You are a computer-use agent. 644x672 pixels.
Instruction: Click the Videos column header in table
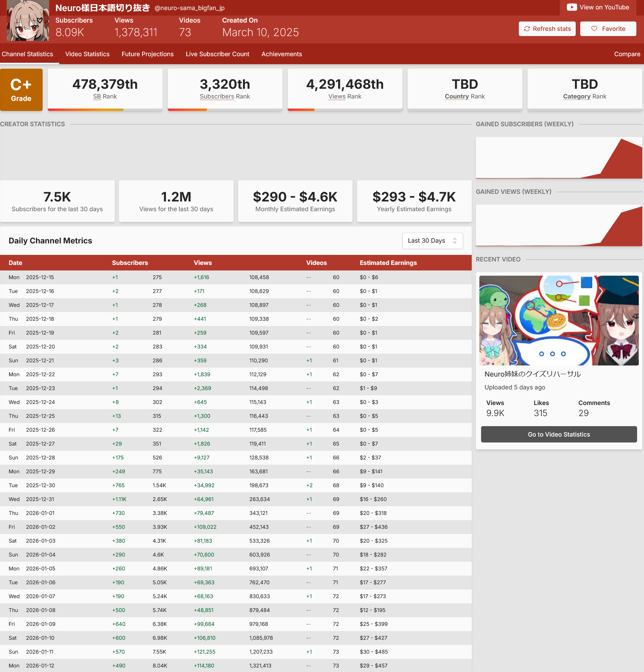click(x=316, y=263)
